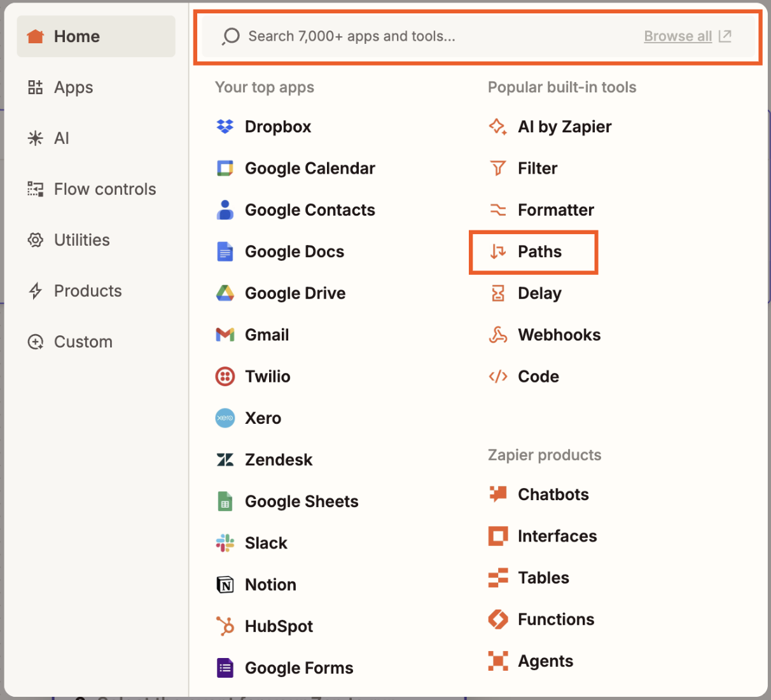
Task: Choose the Zendesk label
Action: tap(279, 459)
